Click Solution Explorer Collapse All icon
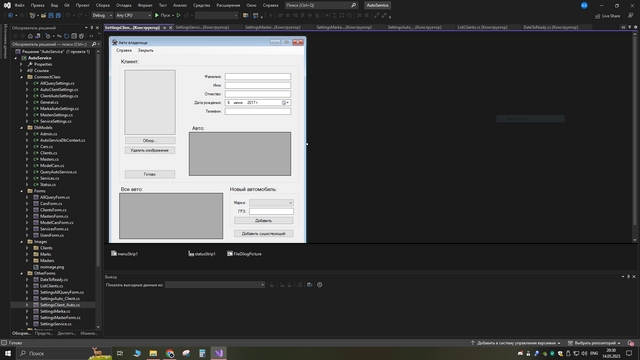 pos(74,36)
